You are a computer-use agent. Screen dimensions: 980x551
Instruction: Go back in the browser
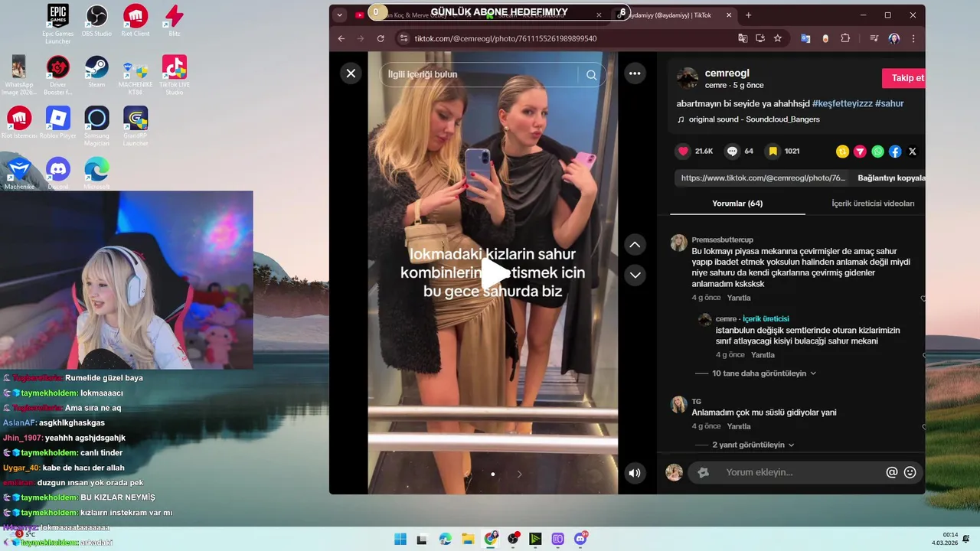click(x=341, y=38)
